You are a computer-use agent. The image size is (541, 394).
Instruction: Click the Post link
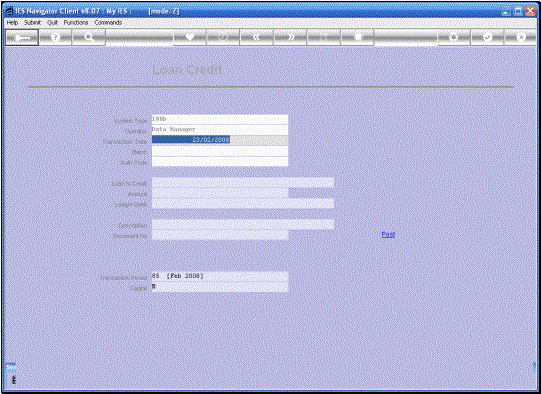(388, 235)
